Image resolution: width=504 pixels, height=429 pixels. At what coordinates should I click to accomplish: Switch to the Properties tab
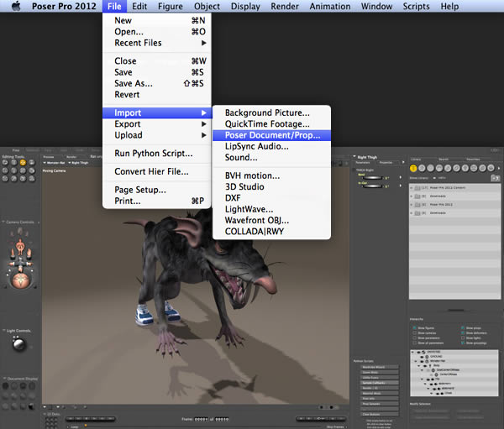[x=386, y=163]
